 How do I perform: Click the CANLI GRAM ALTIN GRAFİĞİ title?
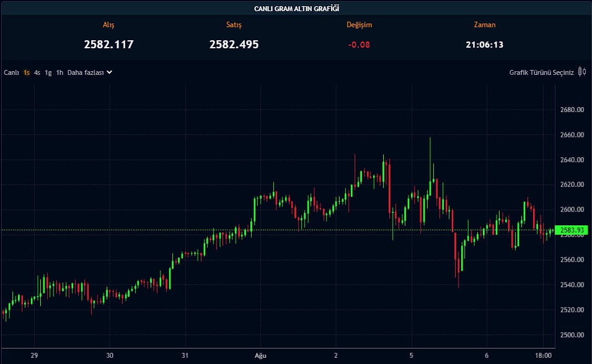click(296, 8)
